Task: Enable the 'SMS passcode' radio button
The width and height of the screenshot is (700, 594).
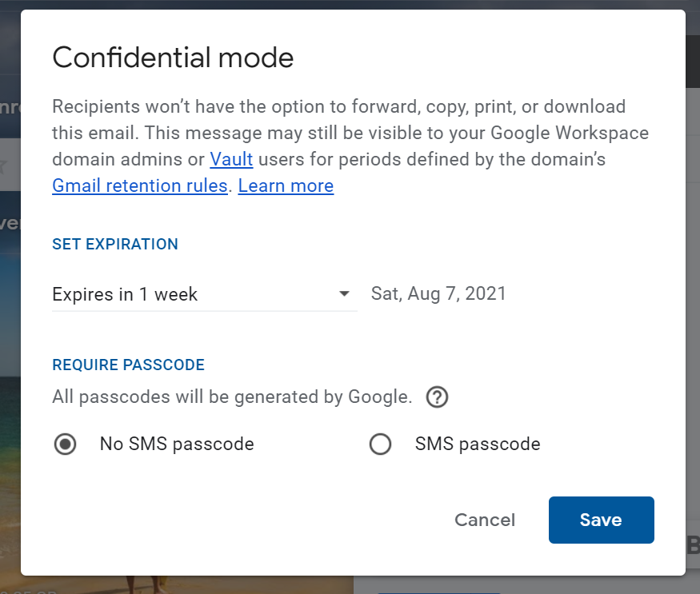Action: [x=380, y=444]
